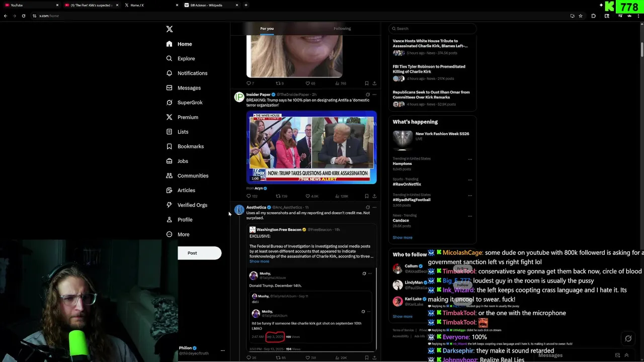Show more under Who to follow
Viewport: 644px width, 362px height.
point(403,316)
